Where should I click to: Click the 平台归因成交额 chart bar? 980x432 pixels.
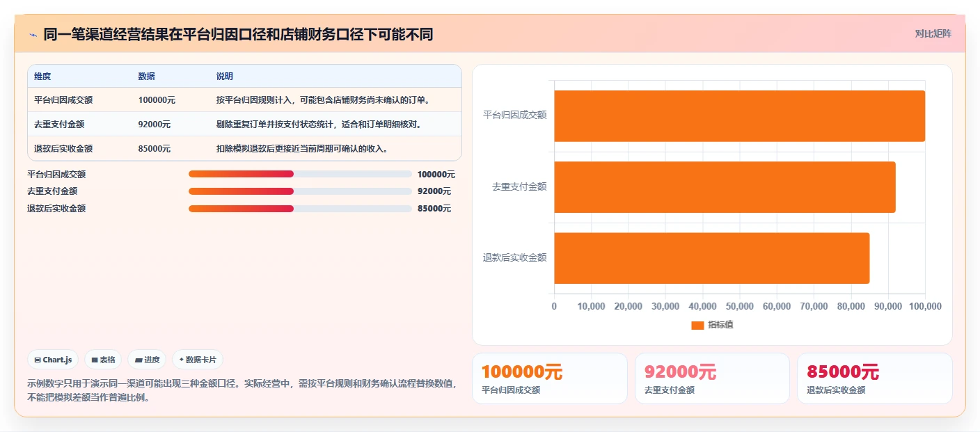(739, 116)
